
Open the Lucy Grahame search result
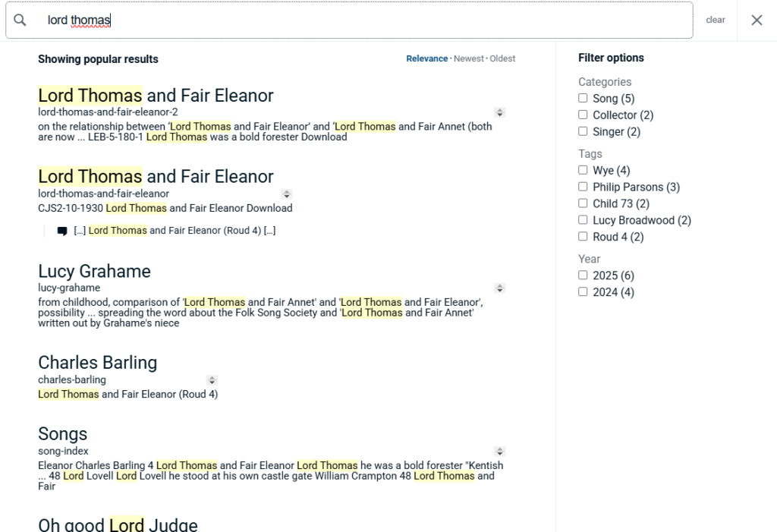(x=94, y=271)
